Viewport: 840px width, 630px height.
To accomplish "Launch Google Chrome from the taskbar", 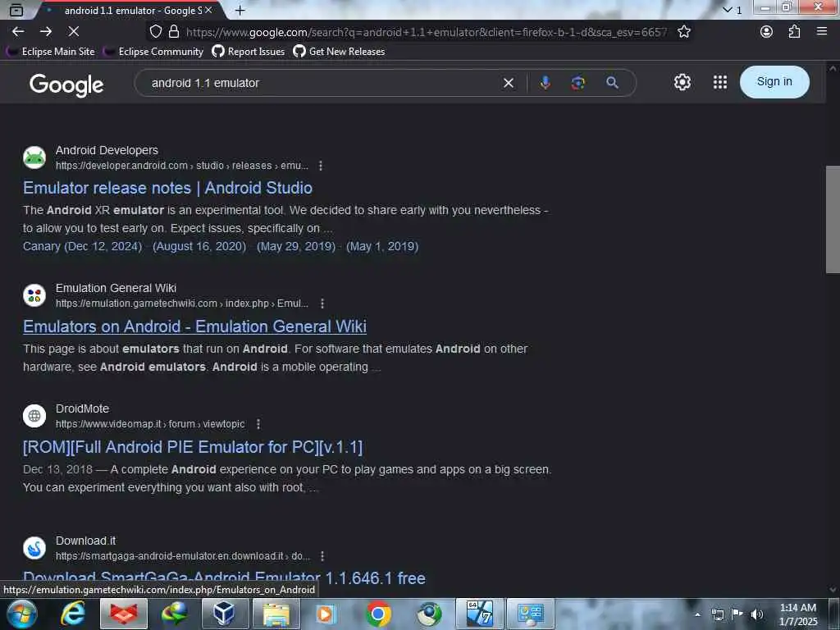I will click(x=377, y=614).
